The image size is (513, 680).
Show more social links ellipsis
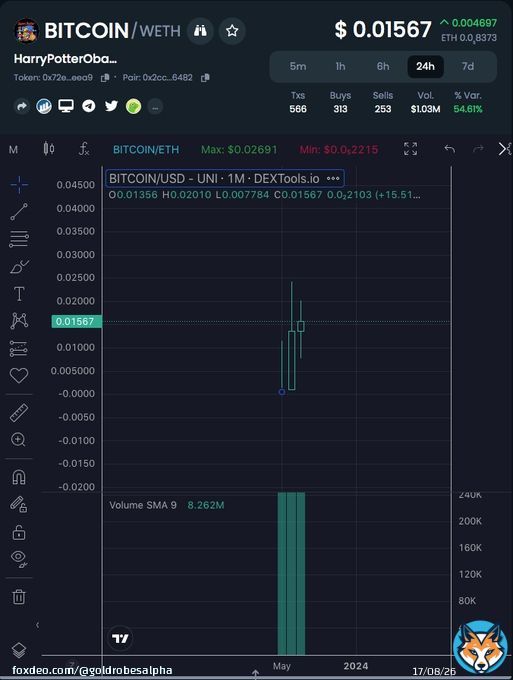[155, 107]
